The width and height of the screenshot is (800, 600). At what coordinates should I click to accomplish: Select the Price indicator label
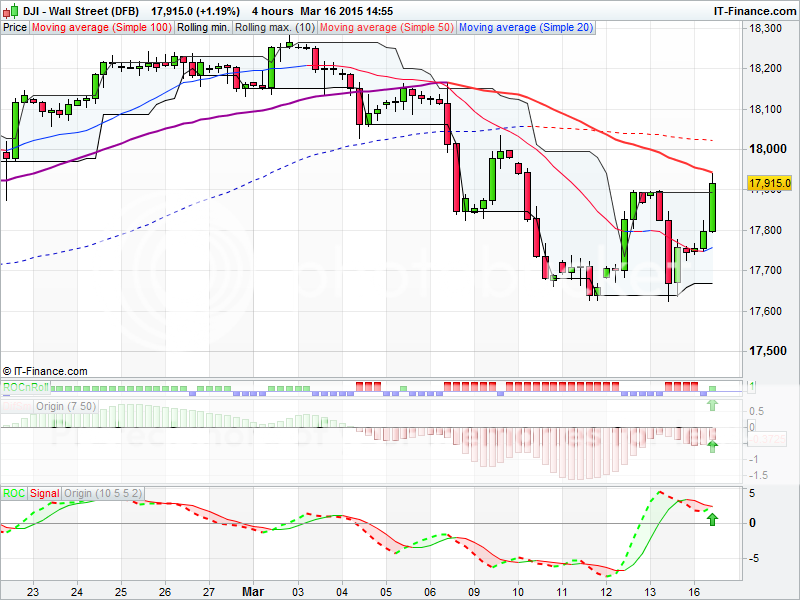point(15,28)
